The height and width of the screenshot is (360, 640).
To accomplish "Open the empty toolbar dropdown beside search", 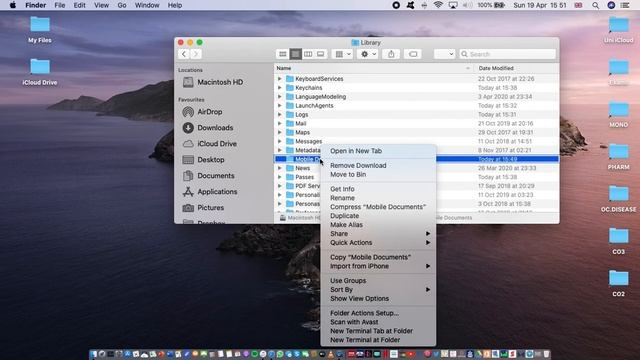I will (444, 54).
